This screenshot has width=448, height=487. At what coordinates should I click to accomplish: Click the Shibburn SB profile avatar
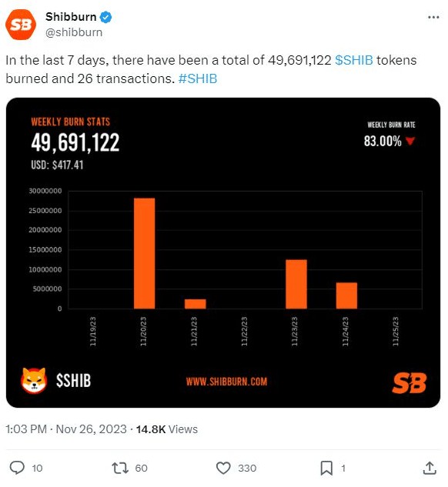coord(21,25)
